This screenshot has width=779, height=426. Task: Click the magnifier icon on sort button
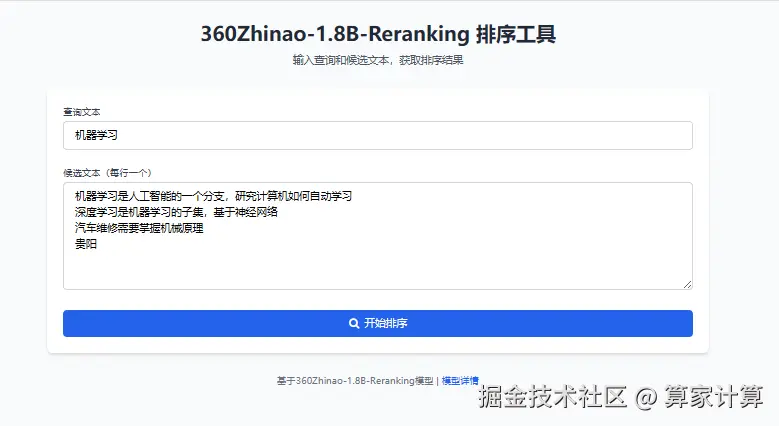point(354,324)
